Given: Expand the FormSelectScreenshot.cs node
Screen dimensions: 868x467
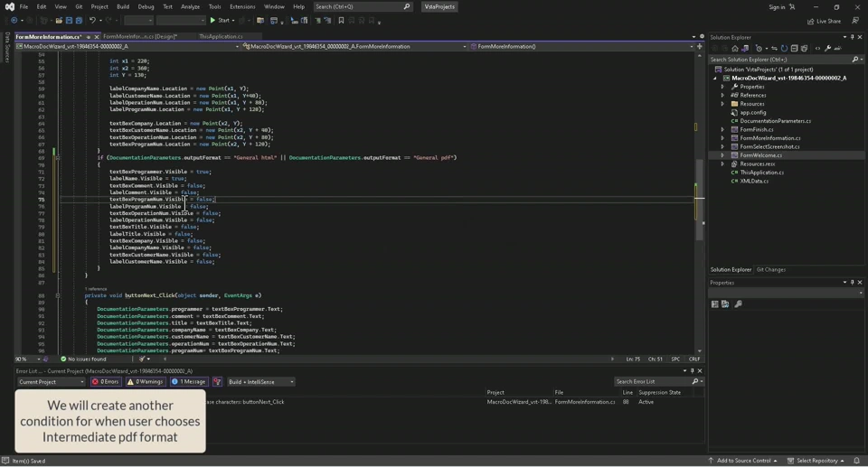Looking at the screenshot, I should (722, 146).
